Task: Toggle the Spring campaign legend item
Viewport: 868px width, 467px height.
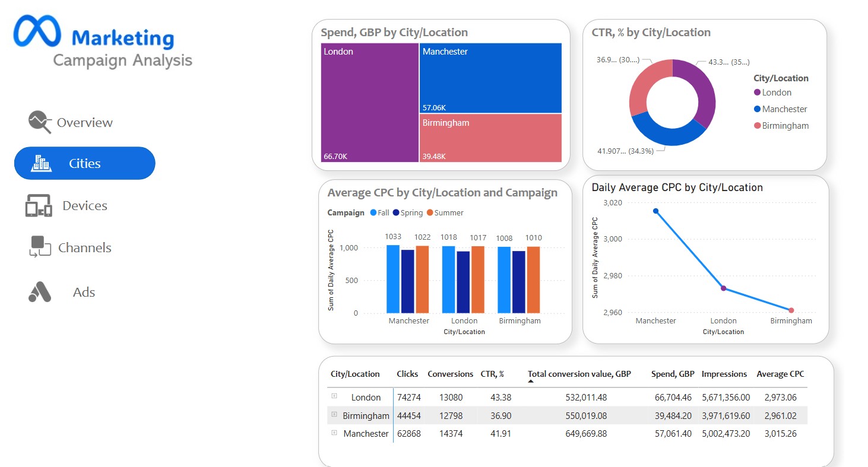Action: tap(407, 212)
